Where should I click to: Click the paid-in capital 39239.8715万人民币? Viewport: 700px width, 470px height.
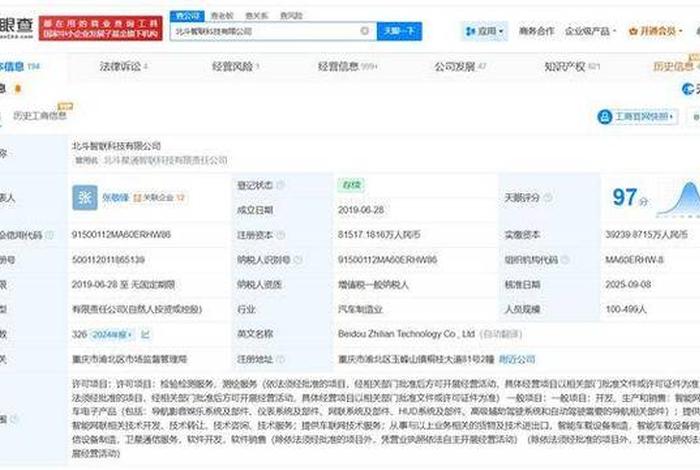(x=646, y=235)
